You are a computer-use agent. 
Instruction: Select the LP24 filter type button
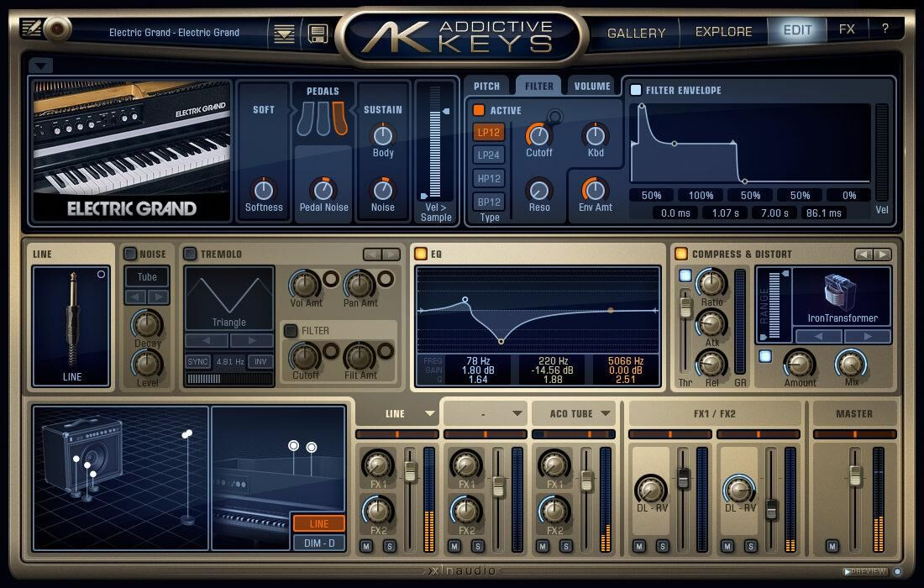(489, 155)
